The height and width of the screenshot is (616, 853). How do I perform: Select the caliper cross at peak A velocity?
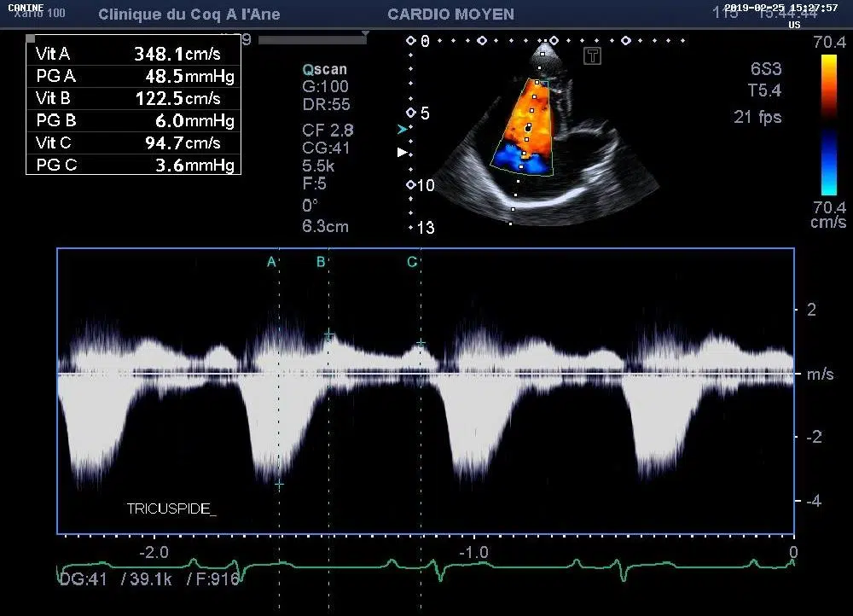pyautogui.click(x=279, y=484)
